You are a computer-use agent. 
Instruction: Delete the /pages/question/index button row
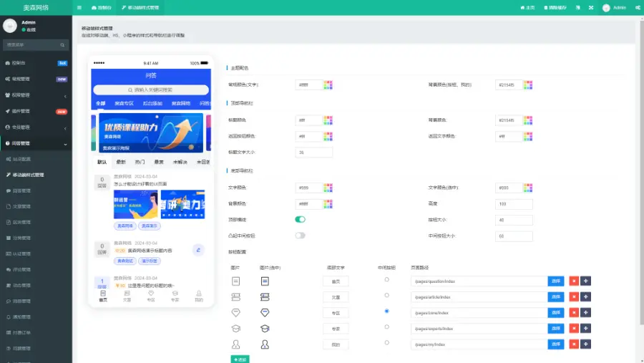573,281
